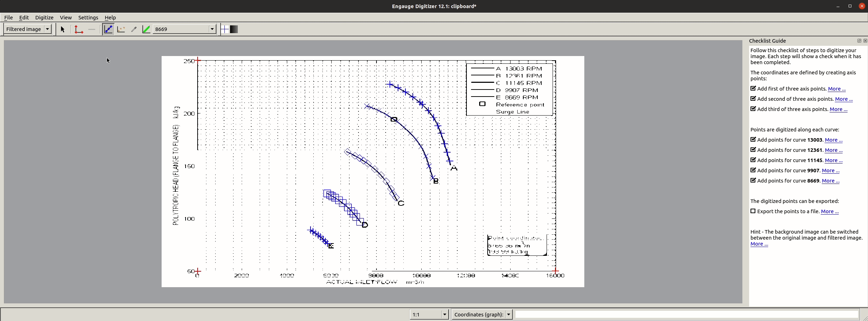Click 'Add first of three axis points' checkbox
This screenshot has width=868, height=321.
point(753,88)
